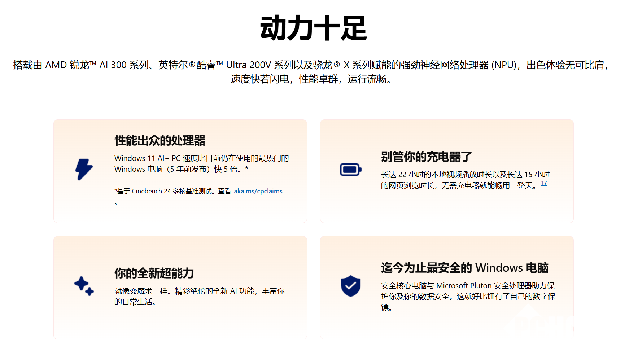Viewport: 625px width, 364px height.
Task: Click the battery icon
Action: click(350, 170)
